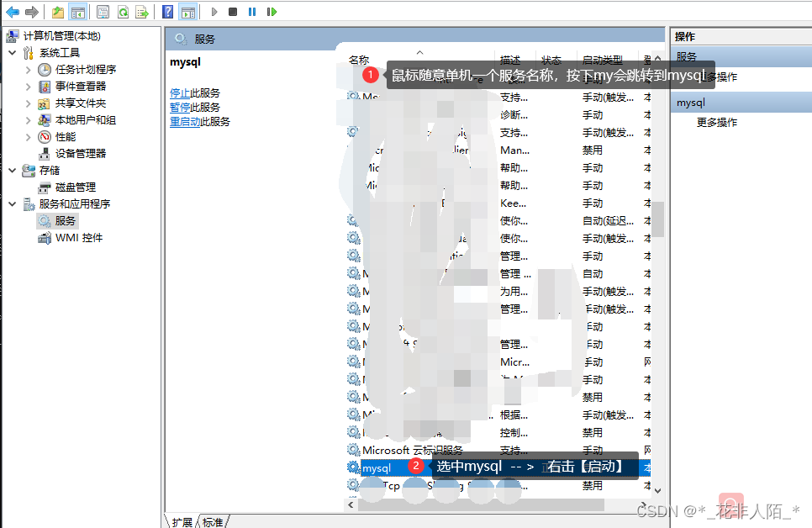Switch to the 扩展 tab at the bottom
The width and height of the screenshot is (812, 528).
click(x=184, y=521)
